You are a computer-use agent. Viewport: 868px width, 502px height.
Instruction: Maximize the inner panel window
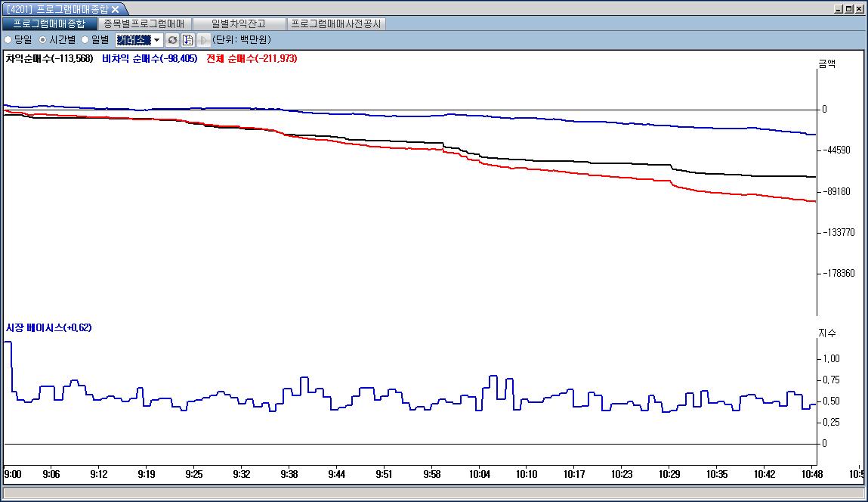coord(849,9)
